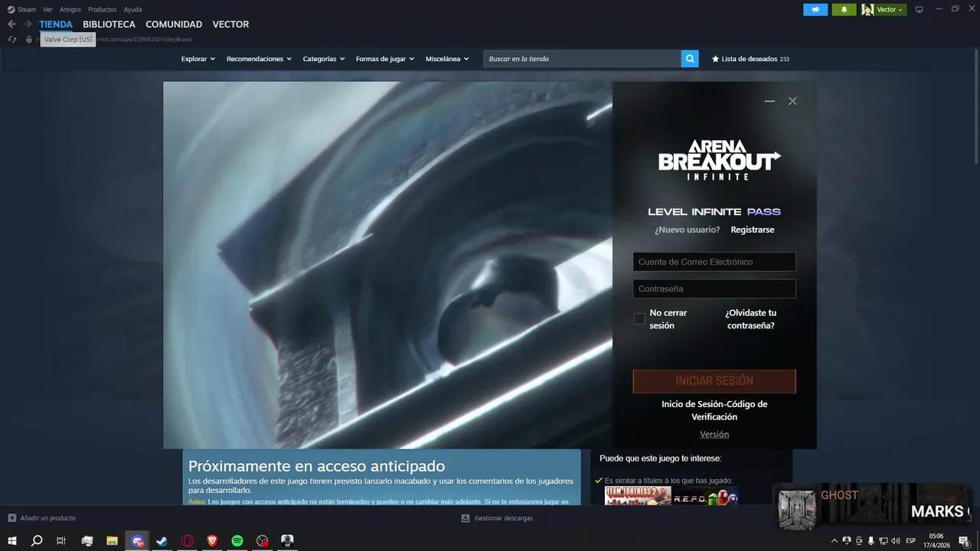Click the Team Fortress 2 thumbnail
980x551 pixels.
click(638, 497)
